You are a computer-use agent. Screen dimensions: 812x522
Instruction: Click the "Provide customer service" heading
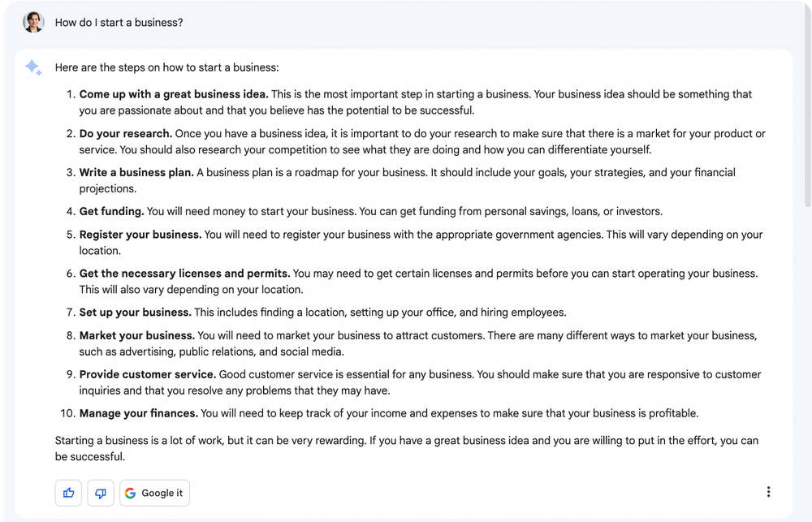pyautogui.click(x=148, y=374)
